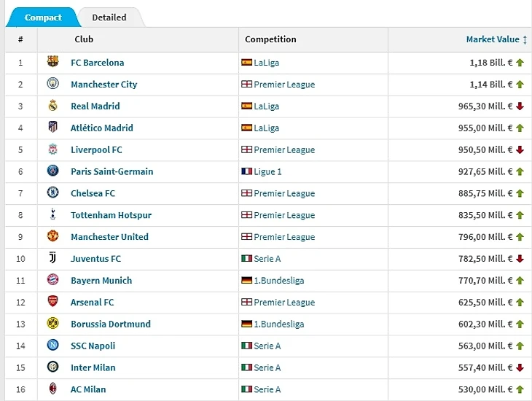Click the green up arrow for AC Milan
Screen dimensions: 532x401
point(520,389)
